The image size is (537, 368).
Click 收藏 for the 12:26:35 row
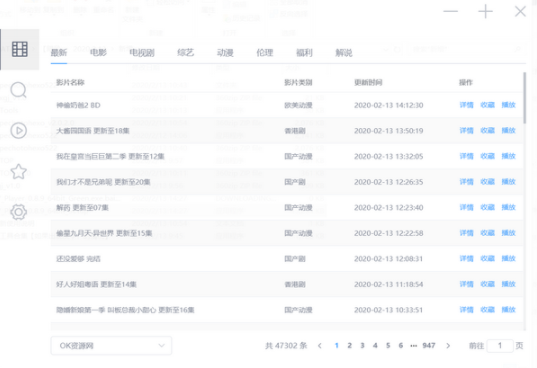487,182
